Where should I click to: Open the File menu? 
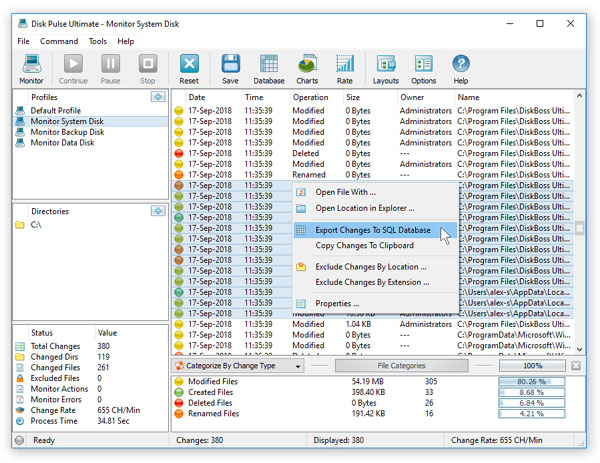point(23,41)
